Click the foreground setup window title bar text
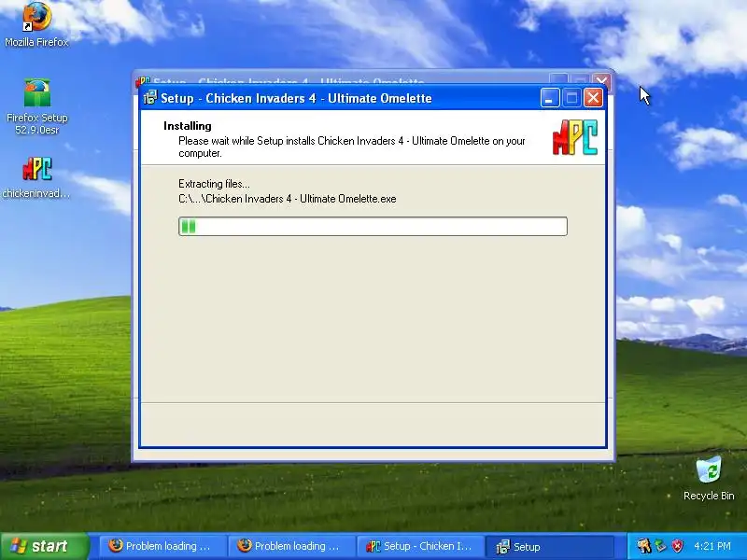Viewport: 747px width, 560px height. click(x=296, y=98)
